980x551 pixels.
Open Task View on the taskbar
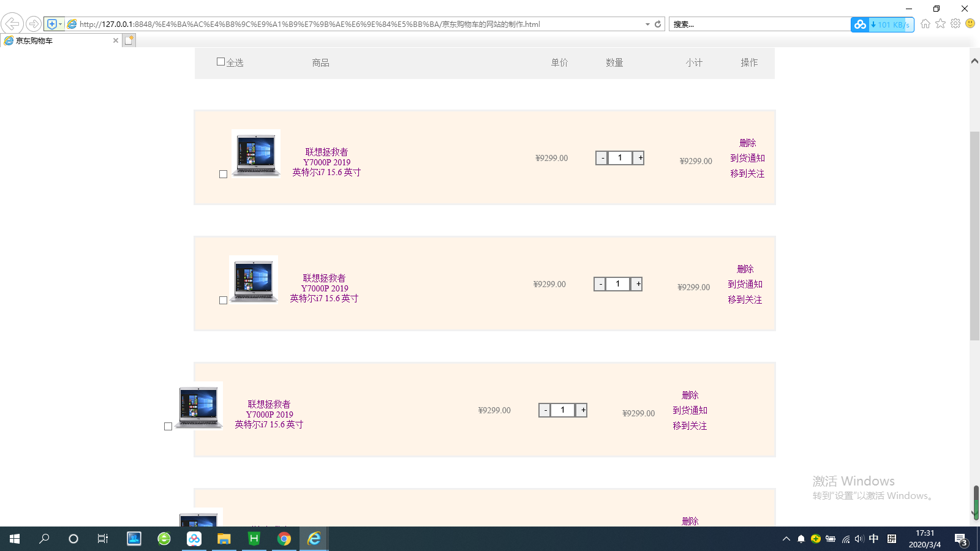click(103, 539)
